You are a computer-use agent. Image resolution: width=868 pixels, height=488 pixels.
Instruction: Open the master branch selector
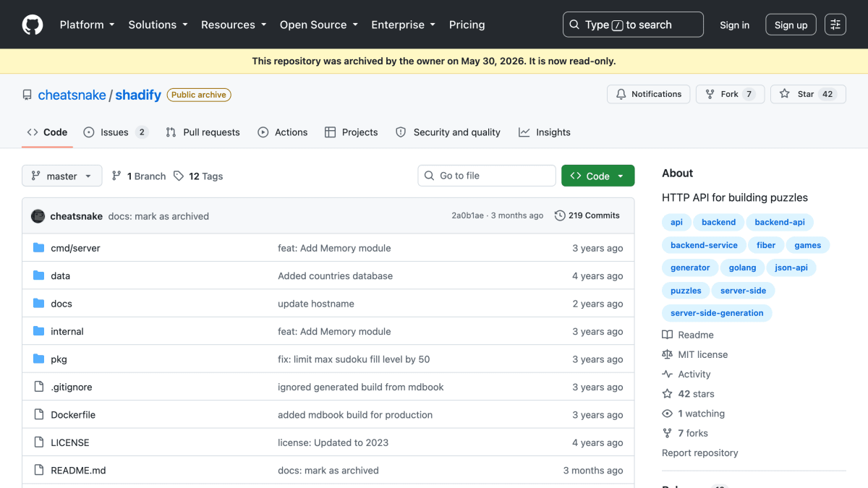[x=62, y=176]
